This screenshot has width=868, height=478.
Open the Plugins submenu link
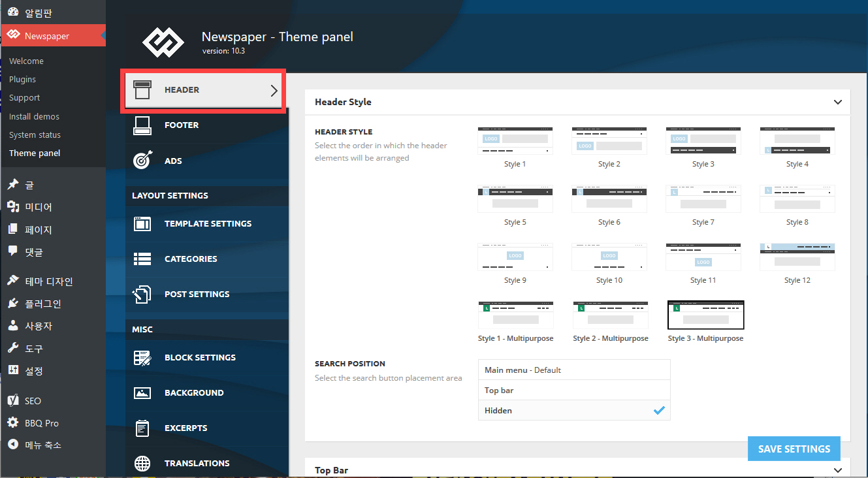pyautogui.click(x=23, y=79)
